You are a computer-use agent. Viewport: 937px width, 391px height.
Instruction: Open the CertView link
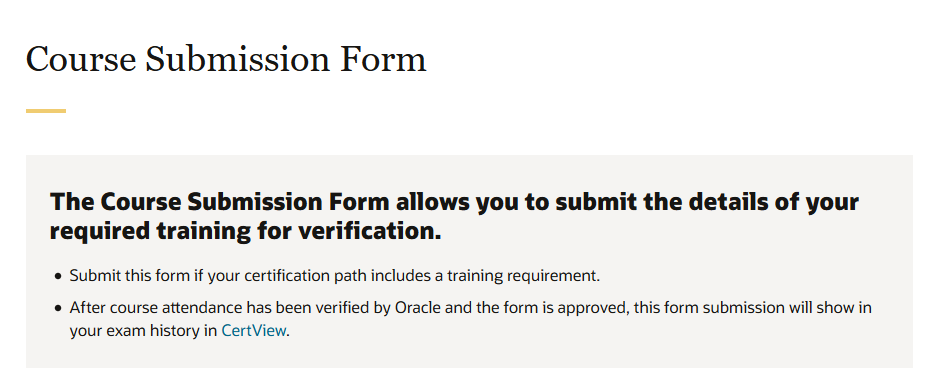pyautogui.click(x=253, y=330)
